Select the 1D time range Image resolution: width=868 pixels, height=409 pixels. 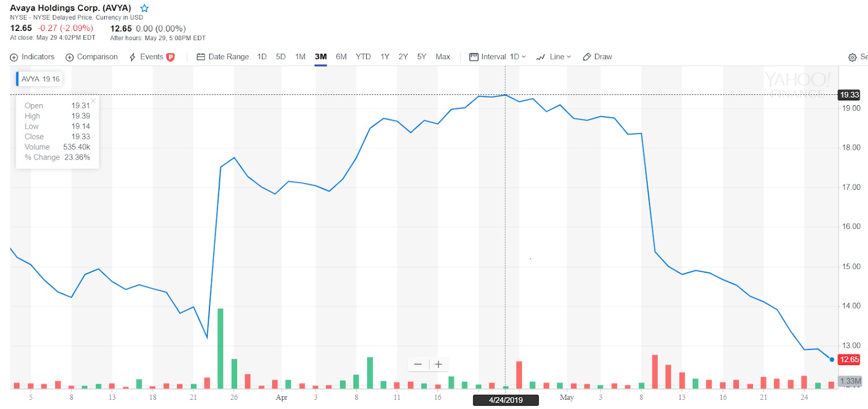tap(262, 57)
